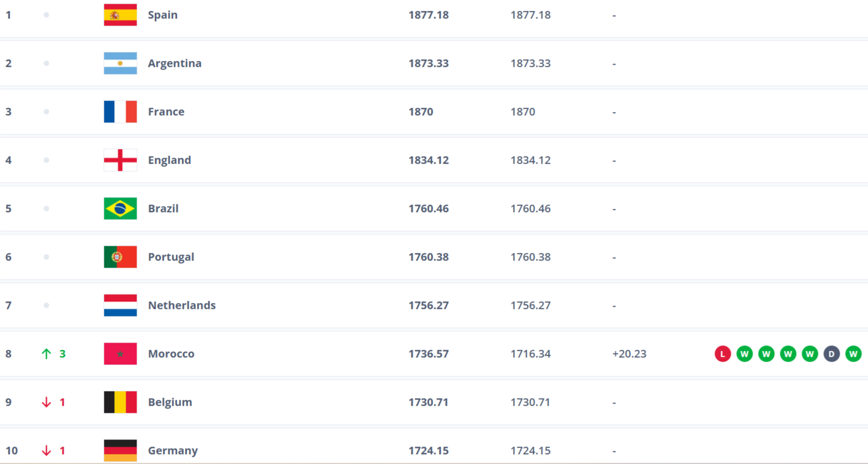
Task: Click the Netherlands flag icon
Action: (x=120, y=305)
